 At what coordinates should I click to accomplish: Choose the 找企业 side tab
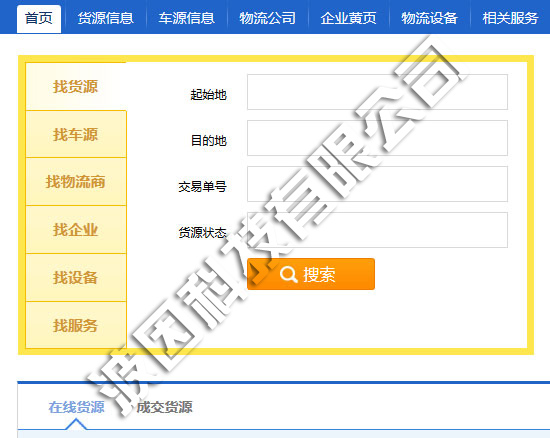76,230
